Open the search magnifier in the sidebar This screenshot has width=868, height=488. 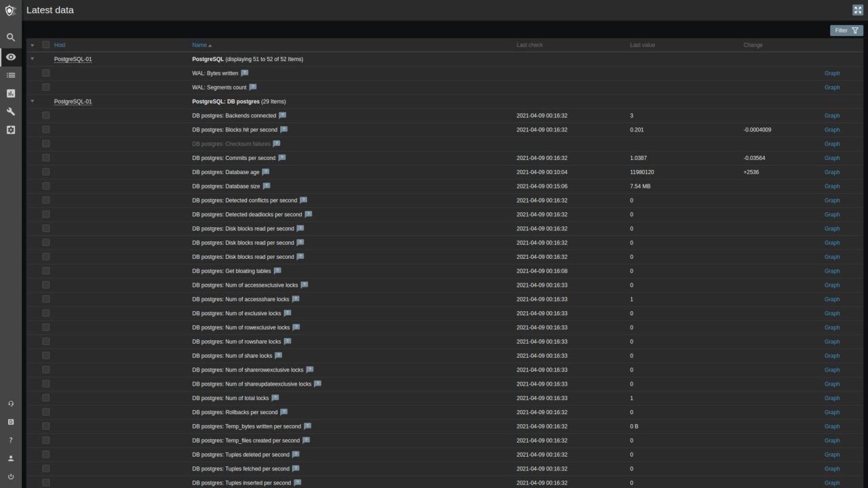11,37
